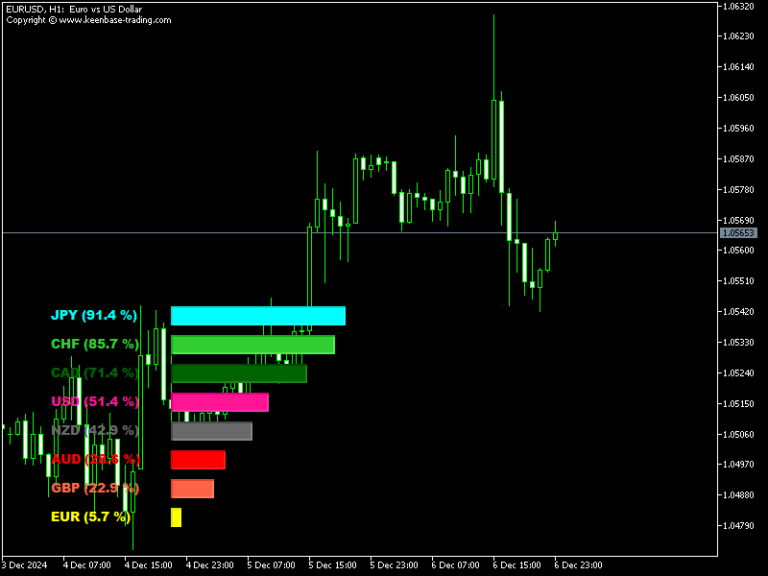This screenshot has width=768, height=576.
Task: Click the "AUD (28.6 %)" label
Action: tap(96, 459)
